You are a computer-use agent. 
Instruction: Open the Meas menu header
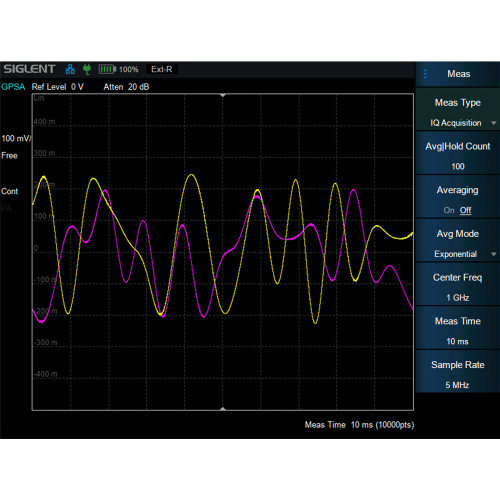458,74
